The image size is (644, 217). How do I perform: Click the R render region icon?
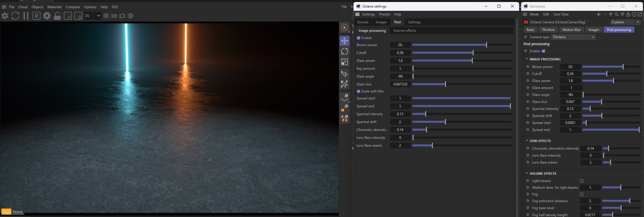[x=36, y=16]
